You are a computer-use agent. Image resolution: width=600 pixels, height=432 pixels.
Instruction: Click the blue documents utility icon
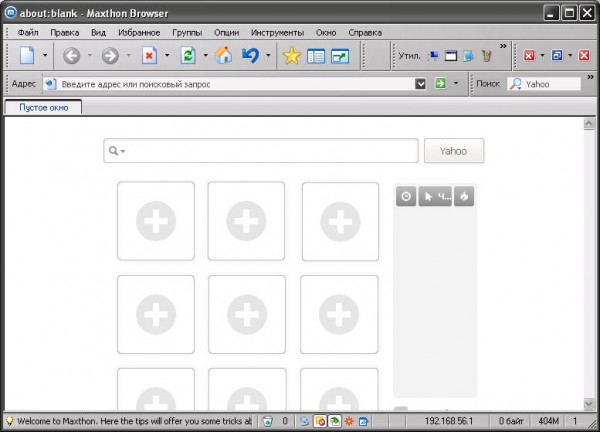click(x=468, y=56)
